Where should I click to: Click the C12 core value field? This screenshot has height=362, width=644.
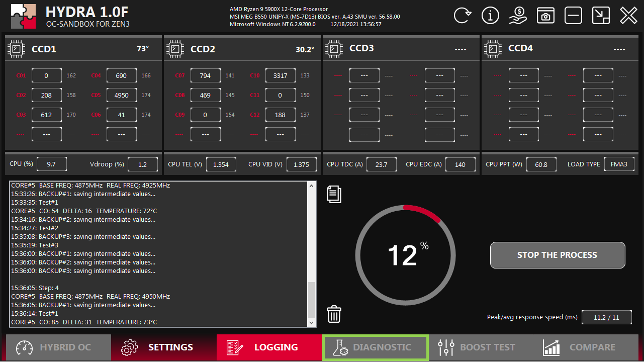(280, 115)
